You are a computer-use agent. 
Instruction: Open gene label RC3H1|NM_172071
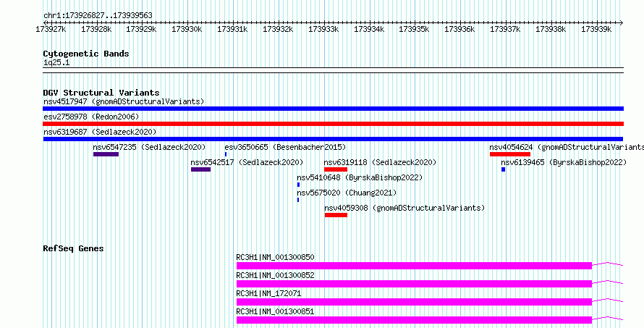[x=268, y=293]
